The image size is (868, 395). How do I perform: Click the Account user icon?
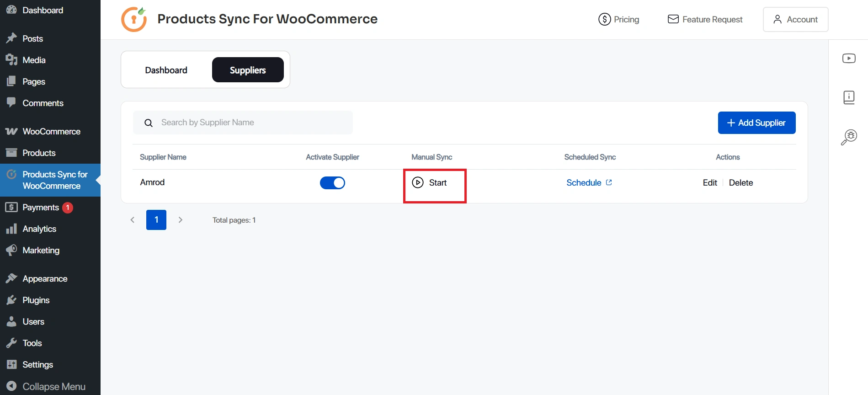pyautogui.click(x=777, y=19)
